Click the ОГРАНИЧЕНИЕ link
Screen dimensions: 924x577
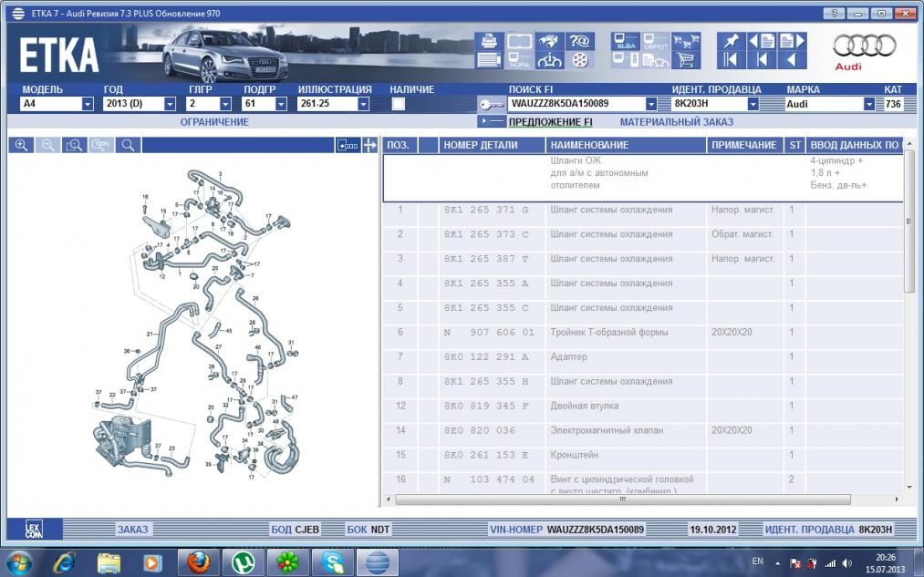click(214, 122)
